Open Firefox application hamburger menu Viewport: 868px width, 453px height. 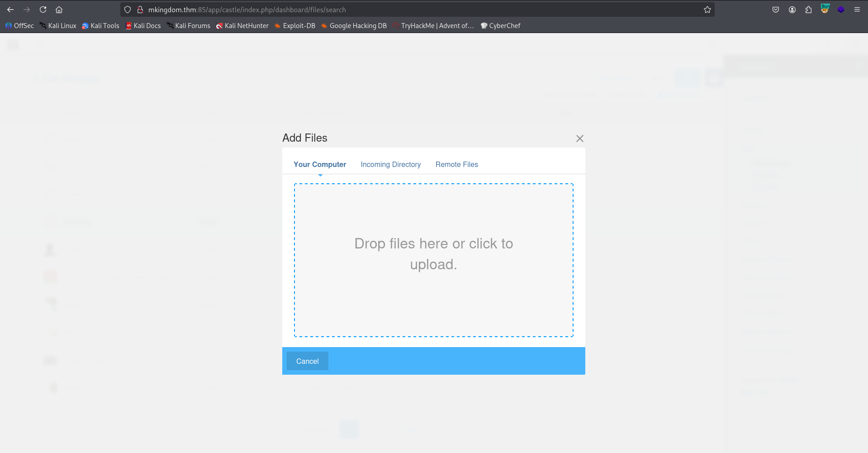857,10
